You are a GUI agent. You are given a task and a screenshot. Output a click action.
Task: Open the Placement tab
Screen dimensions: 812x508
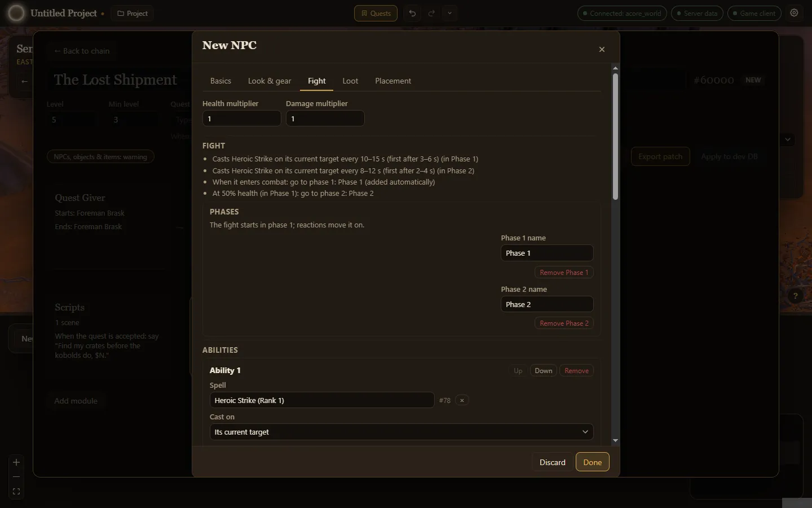[393, 81]
